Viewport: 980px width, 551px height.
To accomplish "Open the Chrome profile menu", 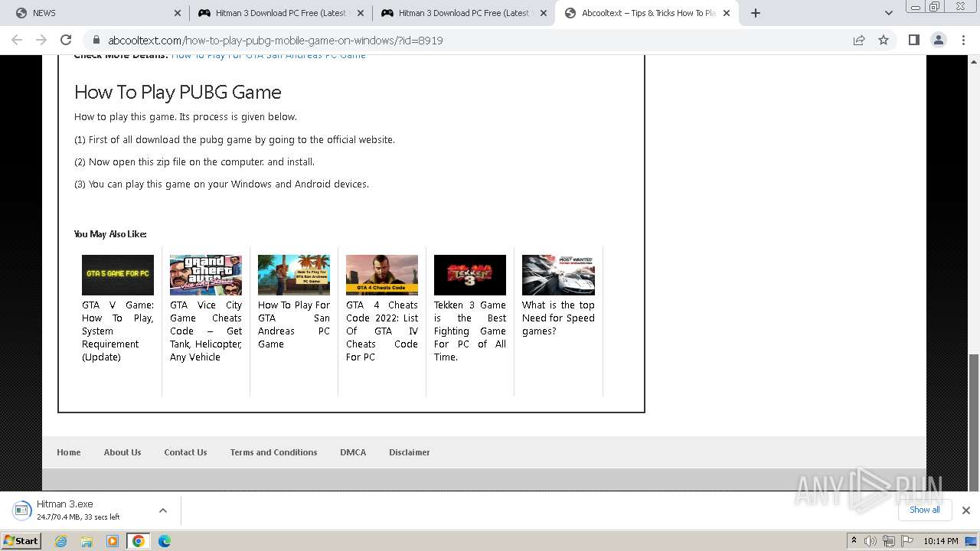I will click(x=938, y=40).
